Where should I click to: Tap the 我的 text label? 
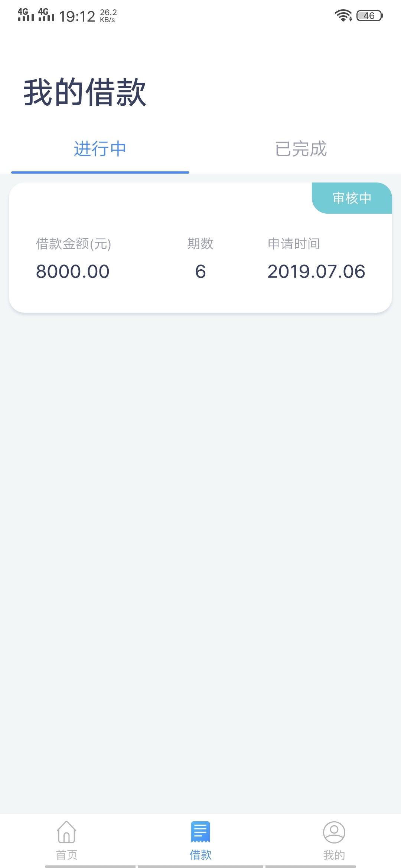point(334,855)
